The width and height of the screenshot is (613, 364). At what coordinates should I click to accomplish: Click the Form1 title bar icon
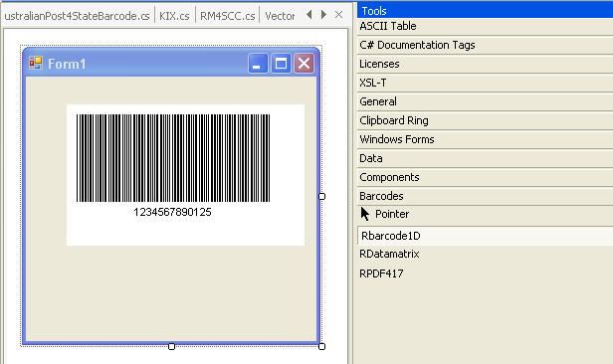tap(36, 63)
